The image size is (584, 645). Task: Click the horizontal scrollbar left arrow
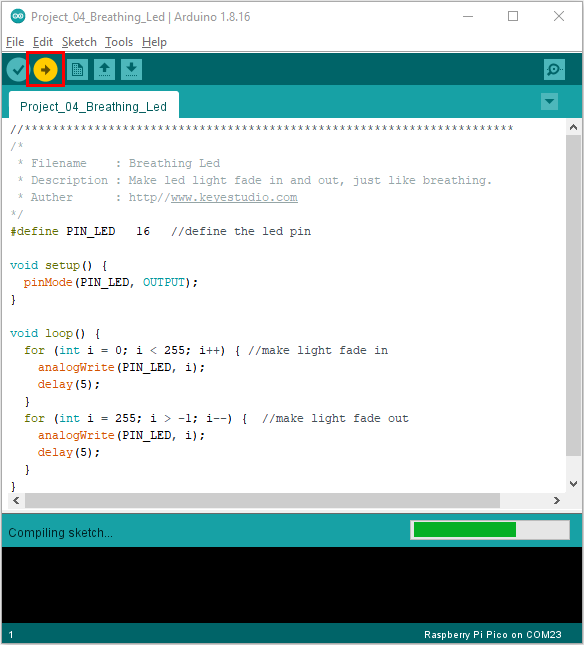[x=16, y=501]
